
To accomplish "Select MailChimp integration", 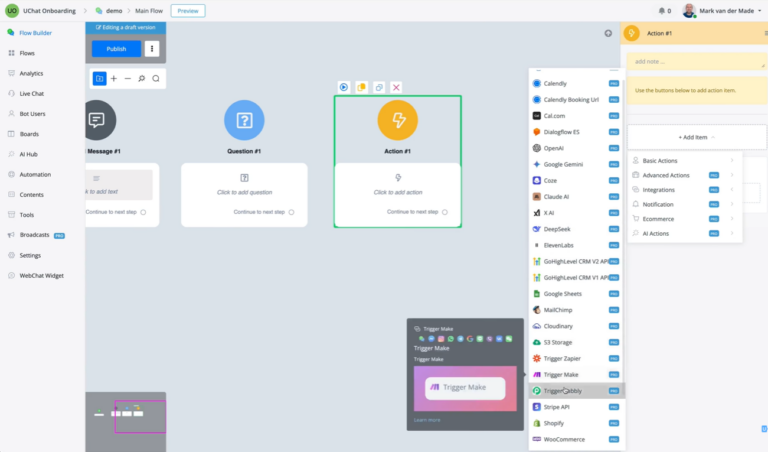I will (x=576, y=310).
